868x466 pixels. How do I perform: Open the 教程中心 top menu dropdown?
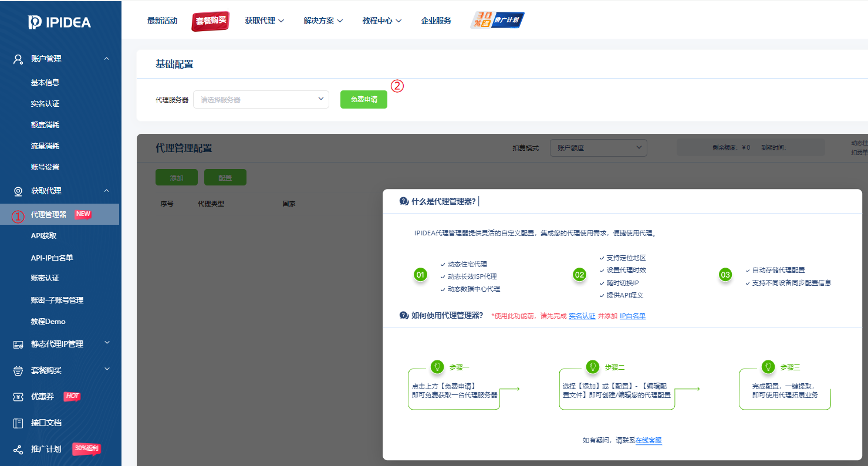(x=381, y=21)
